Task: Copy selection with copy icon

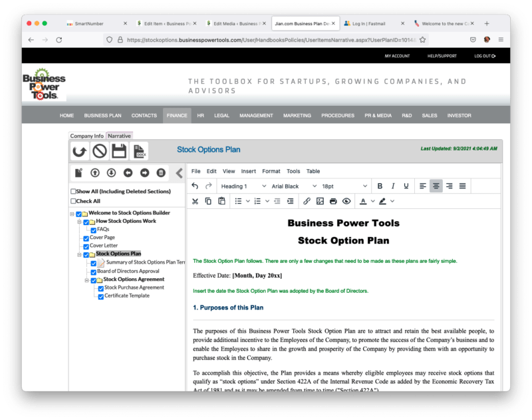Action: [208, 201]
